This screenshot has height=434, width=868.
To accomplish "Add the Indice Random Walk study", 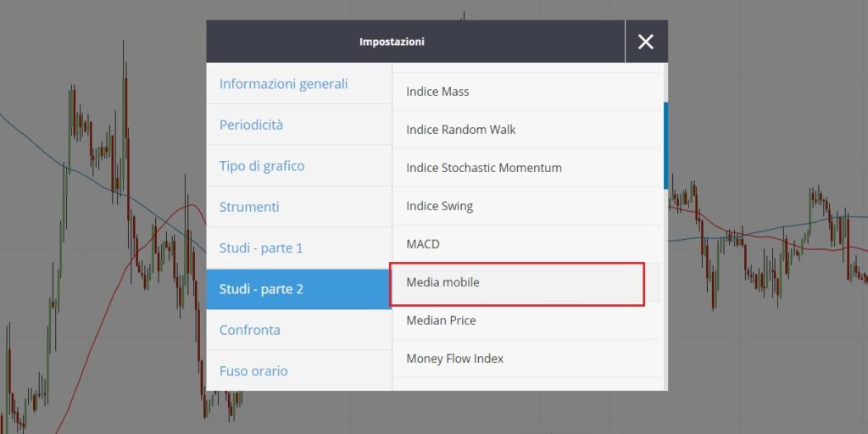I will point(526,130).
